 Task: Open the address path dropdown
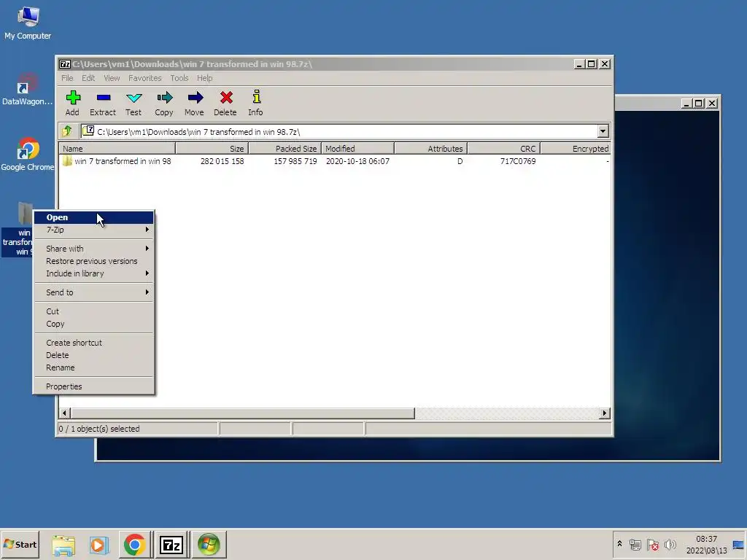603,131
